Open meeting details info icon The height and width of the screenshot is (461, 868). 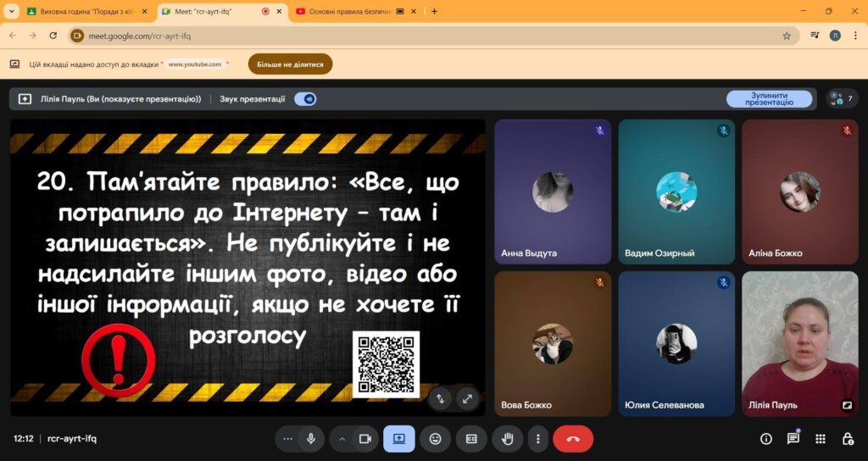[766, 439]
